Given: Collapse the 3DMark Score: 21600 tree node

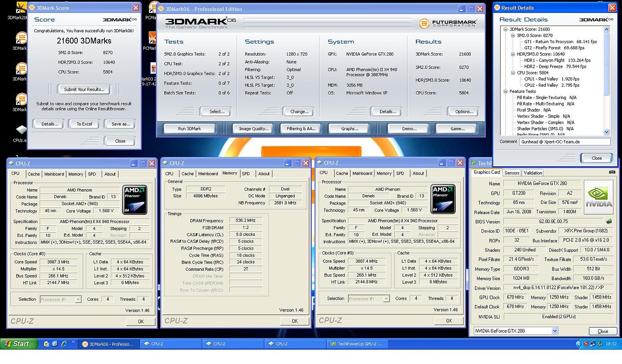Looking at the screenshot, I should [x=505, y=29].
